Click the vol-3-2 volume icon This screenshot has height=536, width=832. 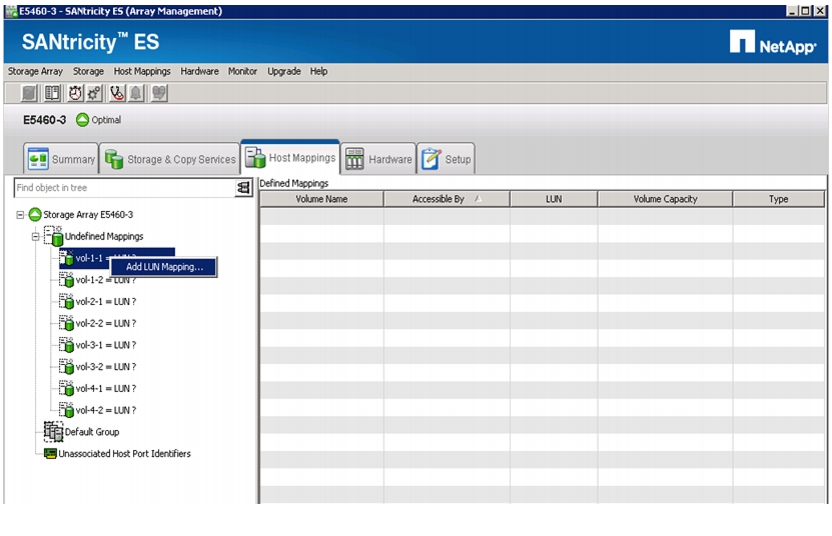[x=66, y=367]
